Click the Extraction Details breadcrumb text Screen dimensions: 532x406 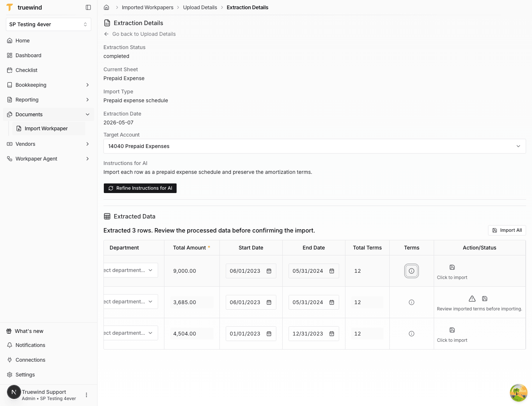tap(248, 7)
